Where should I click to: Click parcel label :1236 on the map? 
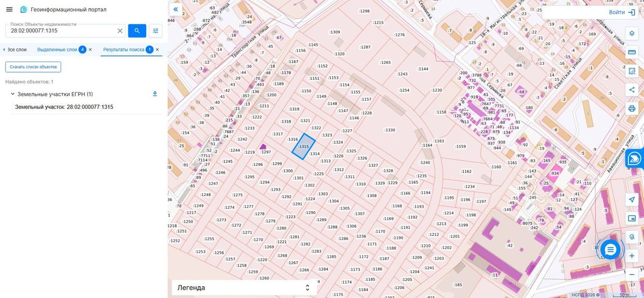tap(361, 236)
